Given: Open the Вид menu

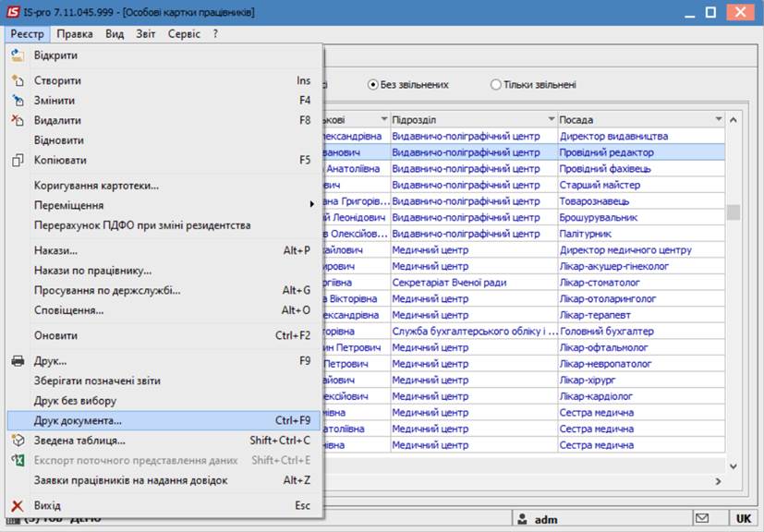Looking at the screenshot, I should click(x=115, y=34).
